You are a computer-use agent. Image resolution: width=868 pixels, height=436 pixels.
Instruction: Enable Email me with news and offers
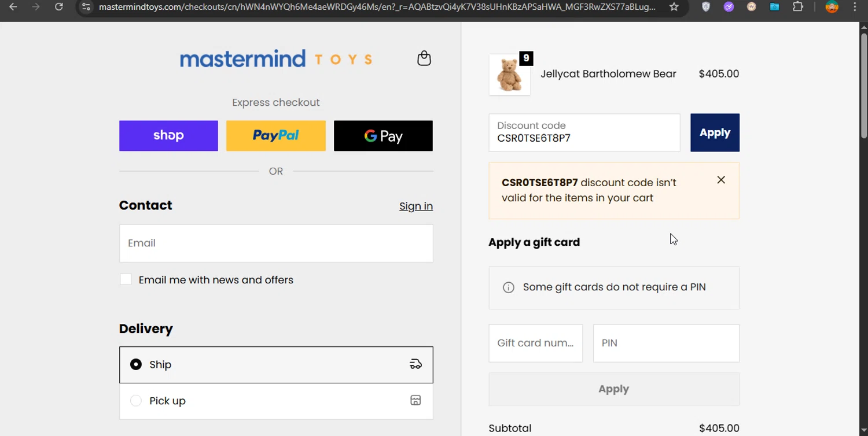click(126, 280)
